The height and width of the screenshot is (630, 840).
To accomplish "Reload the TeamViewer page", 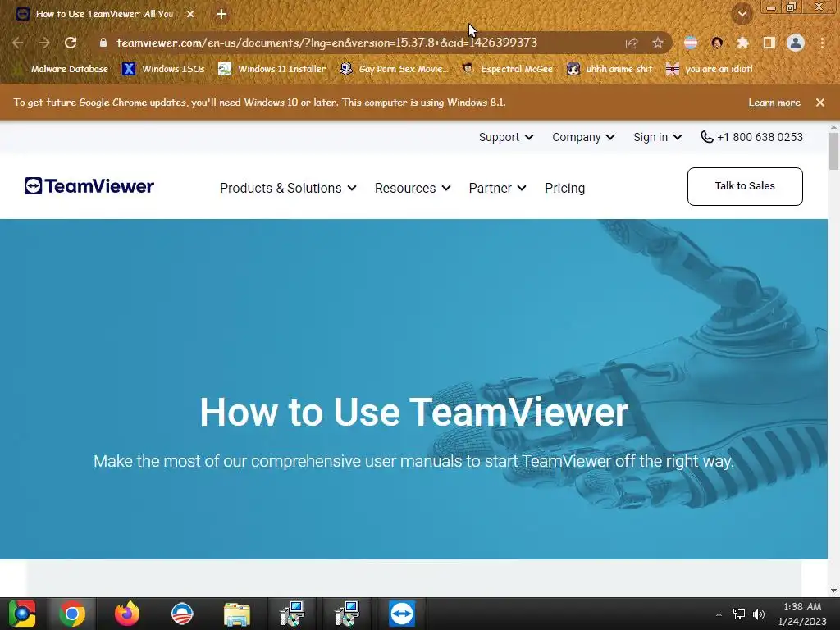I will (71, 43).
